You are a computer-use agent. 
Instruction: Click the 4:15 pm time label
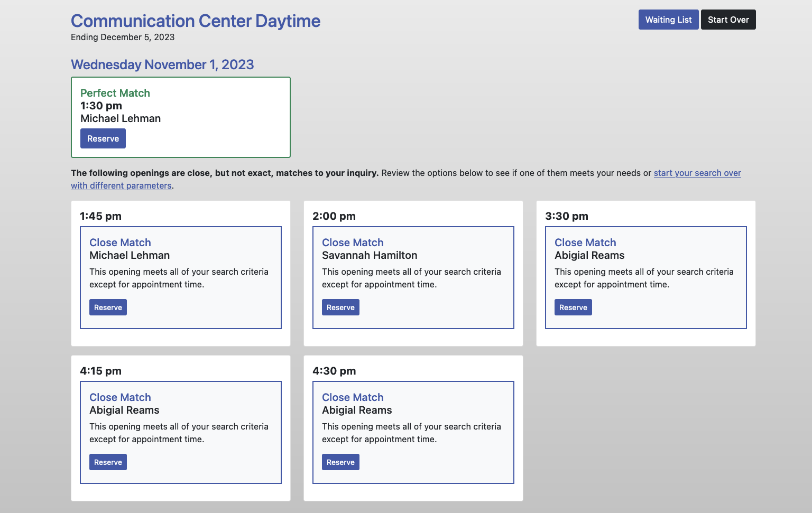100,371
